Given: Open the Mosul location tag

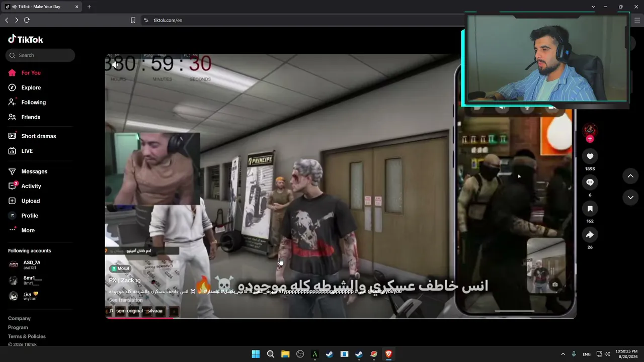Looking at the screenshot, I should tap(121, 268).
